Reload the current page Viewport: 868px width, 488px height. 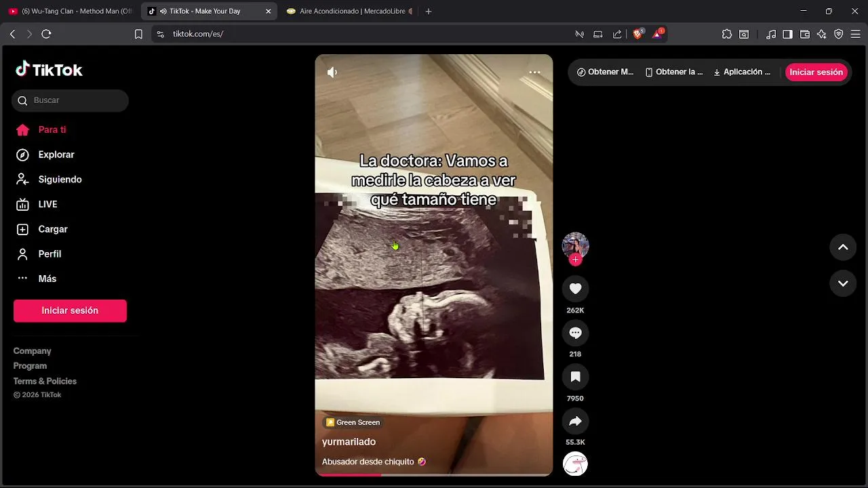click(46, 34)
